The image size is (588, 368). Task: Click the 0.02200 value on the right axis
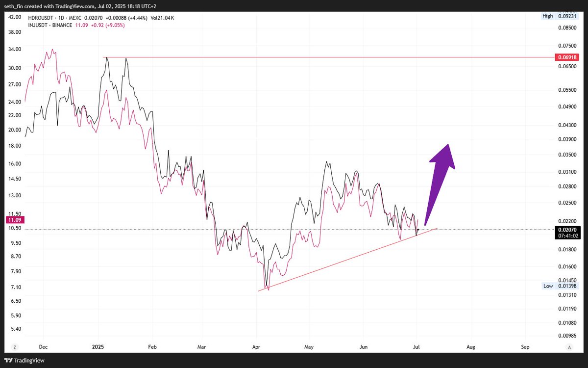(568, 221)
